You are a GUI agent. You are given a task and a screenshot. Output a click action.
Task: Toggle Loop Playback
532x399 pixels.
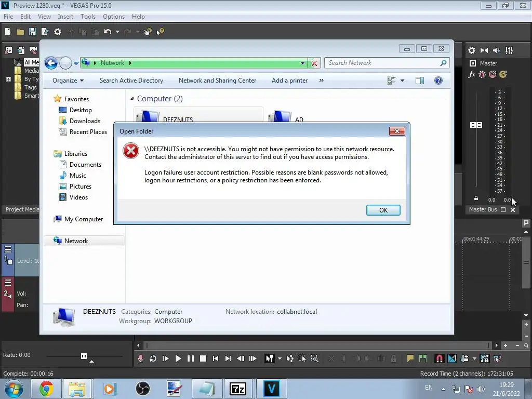coord(153,358)
